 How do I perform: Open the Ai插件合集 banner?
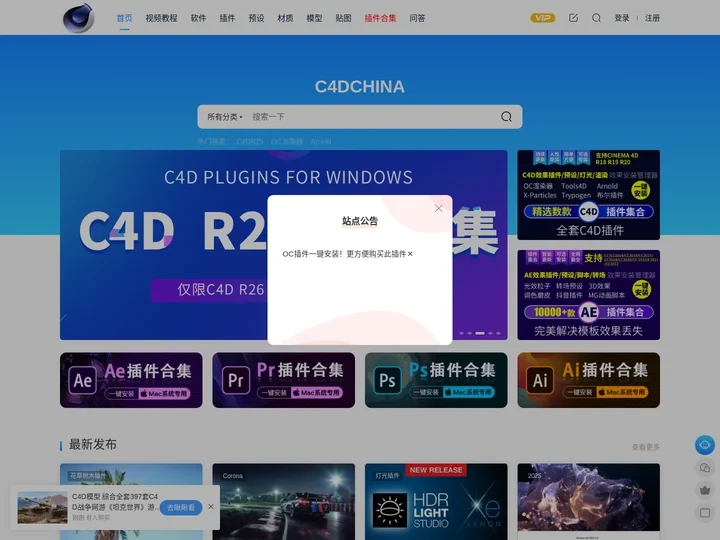[589, 380]
